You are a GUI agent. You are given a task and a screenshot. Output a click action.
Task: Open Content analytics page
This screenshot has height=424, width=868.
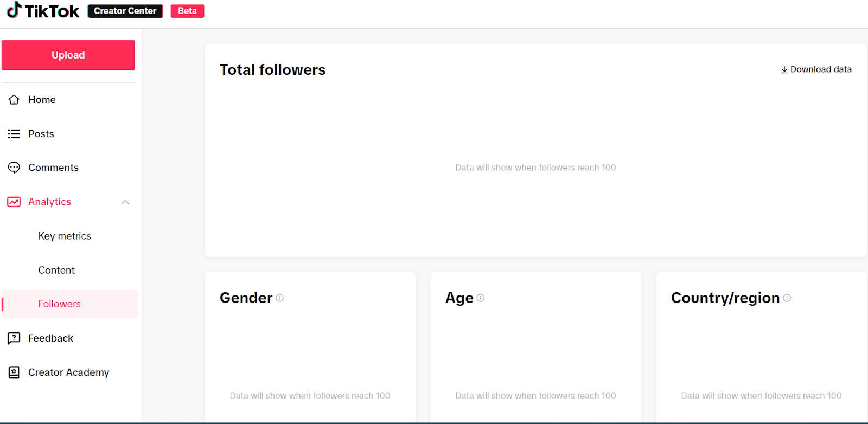coord(56,270)
